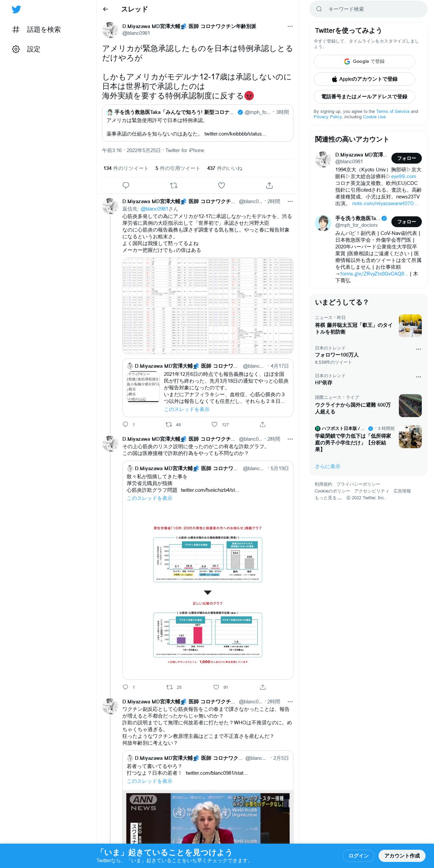This screenshot has width=434, height=868.
Task: Open the forms.gle bio link
Action: click(x=374, y=274)
